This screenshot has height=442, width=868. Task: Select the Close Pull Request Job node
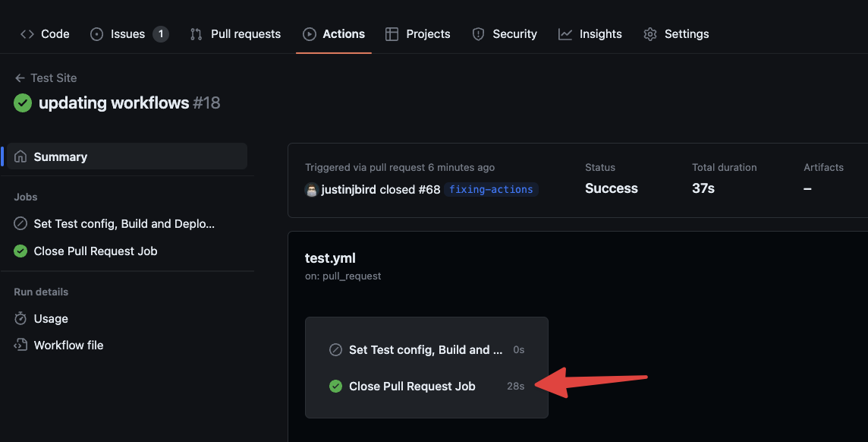(413, 386)
